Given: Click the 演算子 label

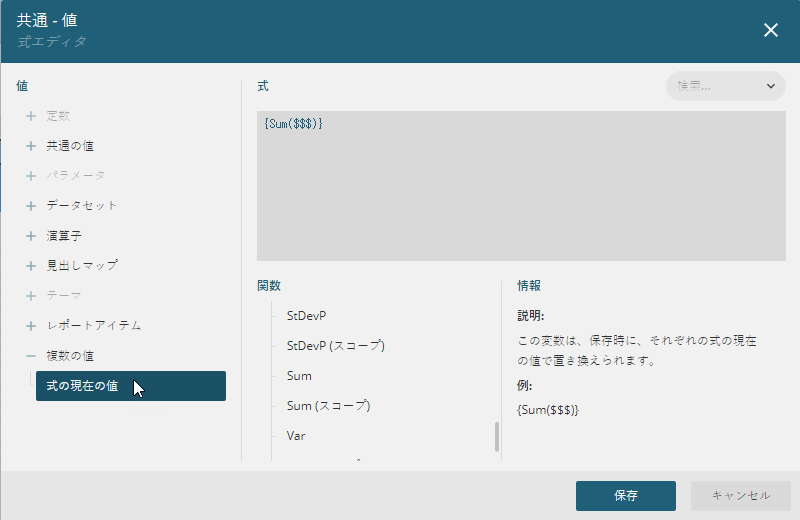Looking at the screenshot, I should pyautogui.click(x=64, y=236).
